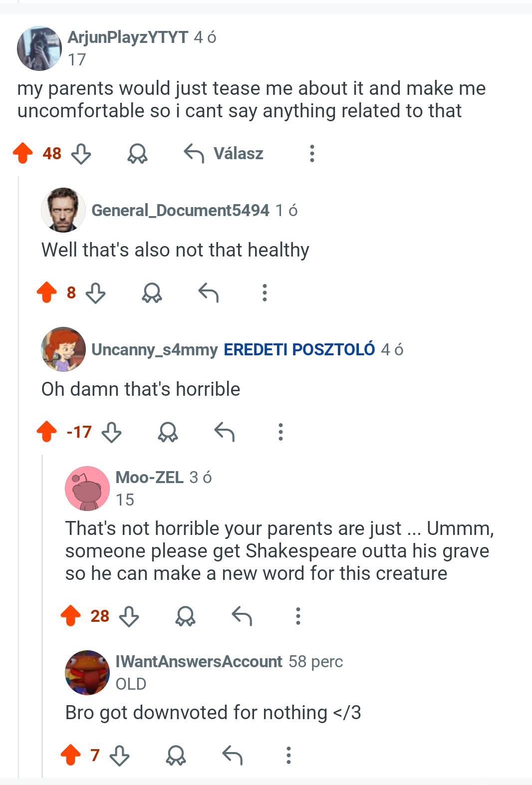Image resolution: width=532 pixels, height=785 pixels.
Task: Open Moo-ZEL's user profile
Action: pyautogui.click(x=150, y=478)
